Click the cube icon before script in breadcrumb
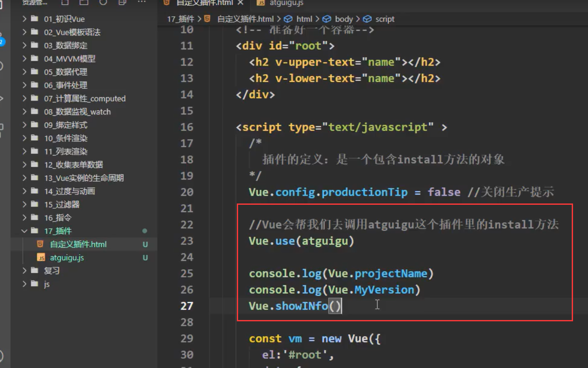The image size is (588, 368). [x=367, y=19]
